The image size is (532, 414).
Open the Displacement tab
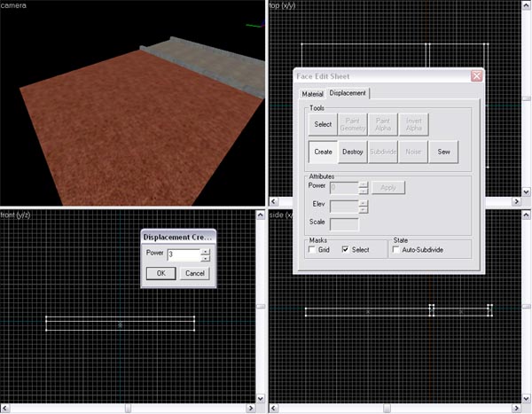pos(348,93)
